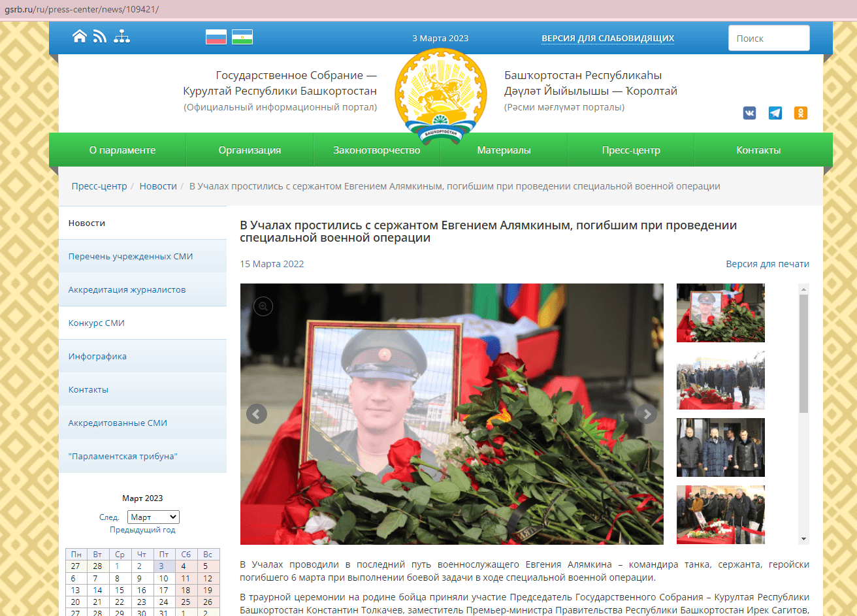Viewport: 857px width, 616px height.
Task: Open Перечень учрежденных СМИ
Action: point(142,256)
